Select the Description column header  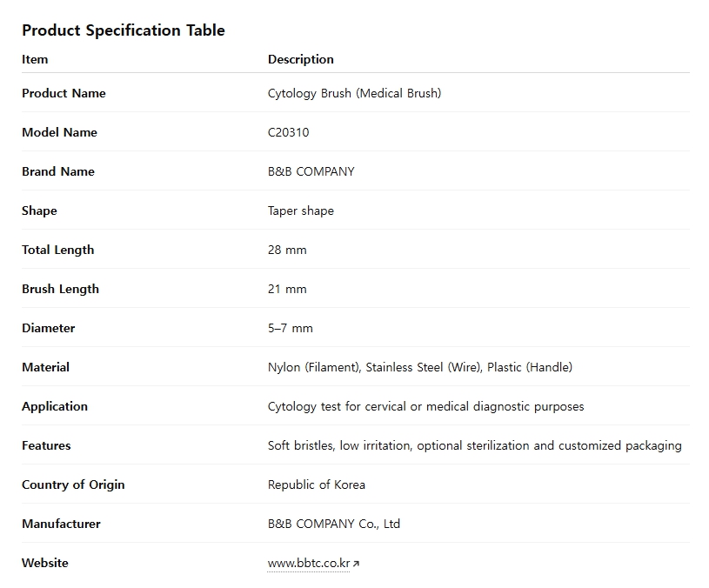[x=300, y=59]
